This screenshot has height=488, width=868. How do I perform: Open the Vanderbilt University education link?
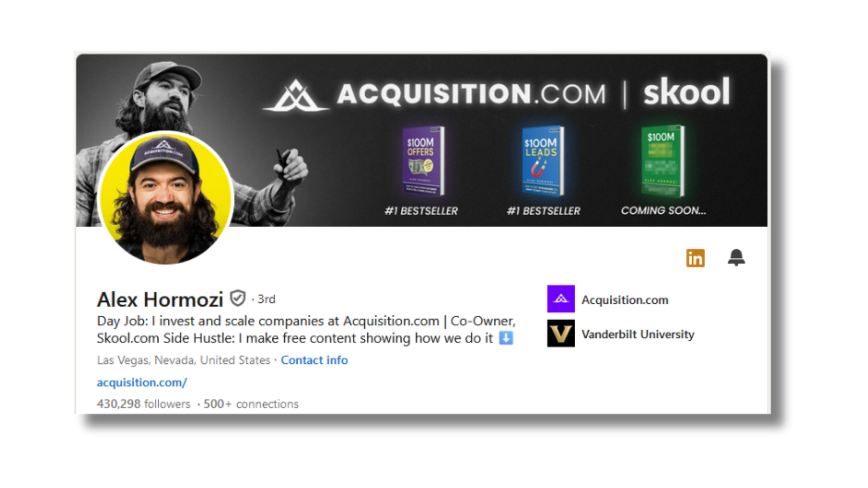638,334
